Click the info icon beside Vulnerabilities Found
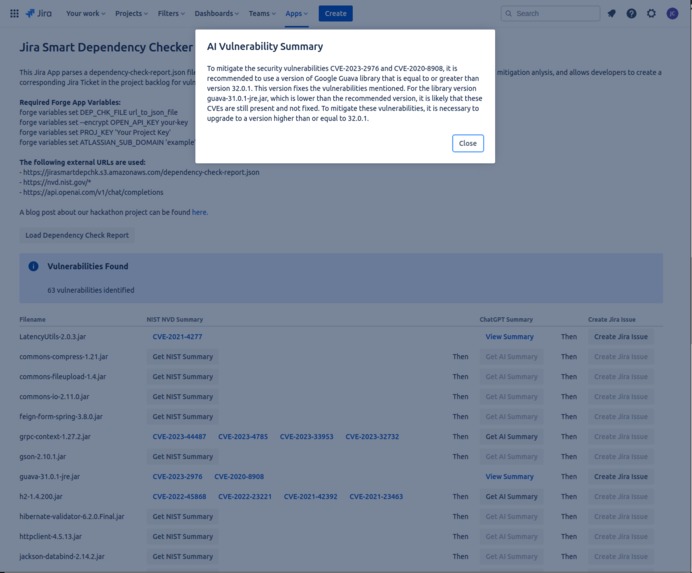The image size is (692, 573). click(34, 266)
